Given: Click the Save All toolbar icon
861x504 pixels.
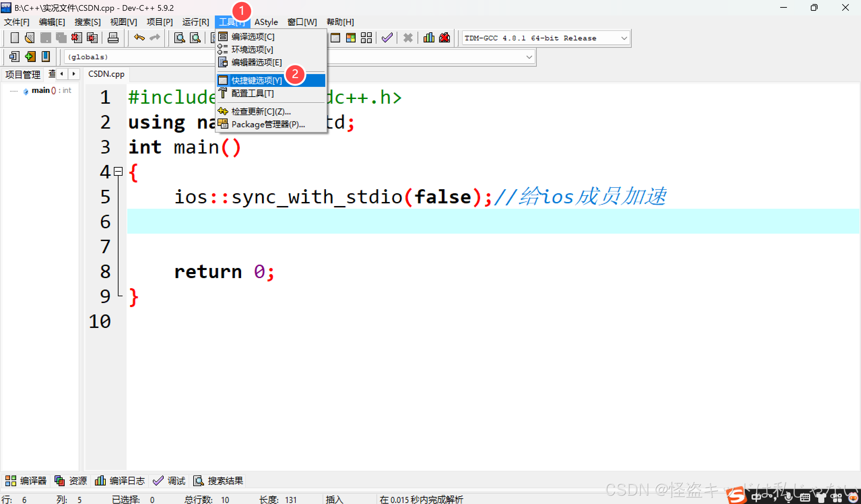Looking at the screenshot, I should coord(61,38).
